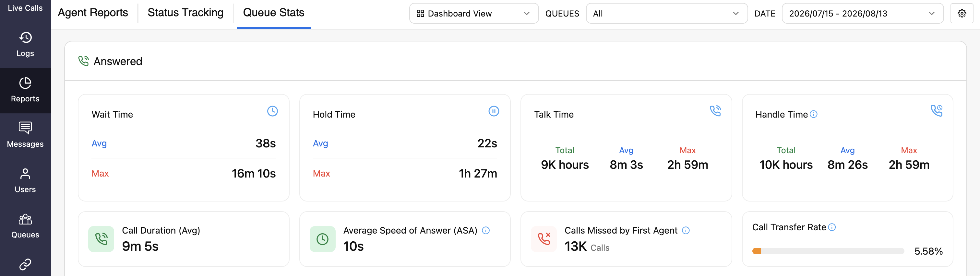
Task: Open the Queues 'All' dropdown
Action: (x=666, y=14)
